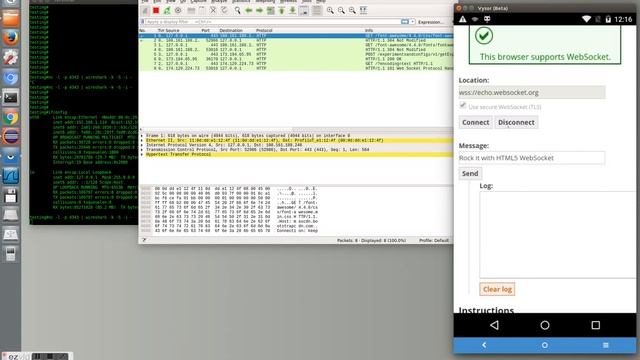The width and height of the screenshot is (640, 360).
Task: Sort packets by the Protocol column header
Action: 264,30
